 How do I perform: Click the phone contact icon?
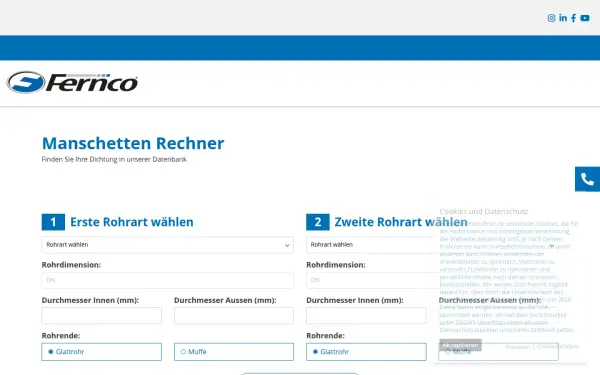587,179
